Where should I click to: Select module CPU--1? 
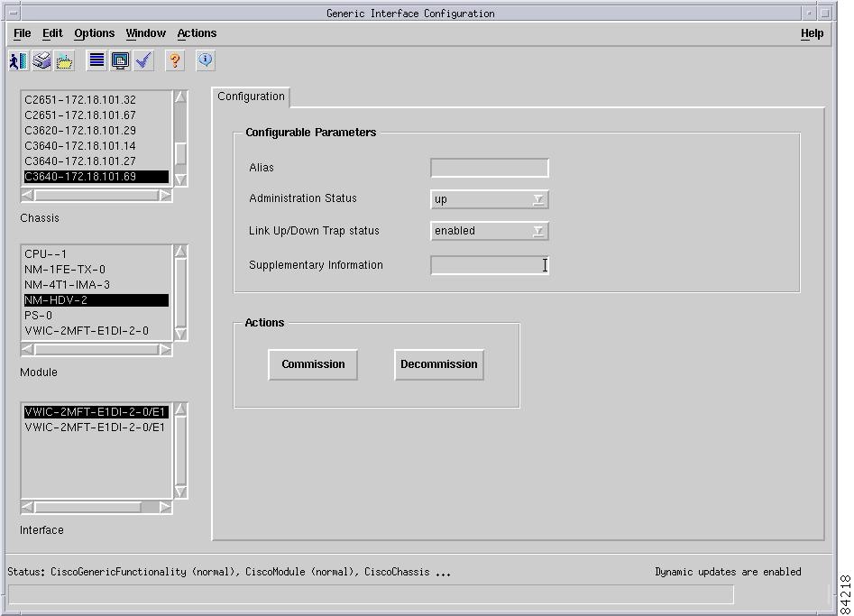pos(96,253)
